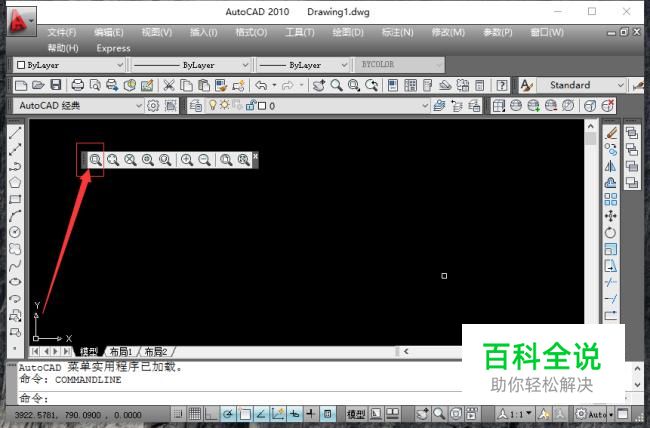Click the Mirror tool in Modify toolbar
This screenshot has width=650, height=428.
coord(611,166)
